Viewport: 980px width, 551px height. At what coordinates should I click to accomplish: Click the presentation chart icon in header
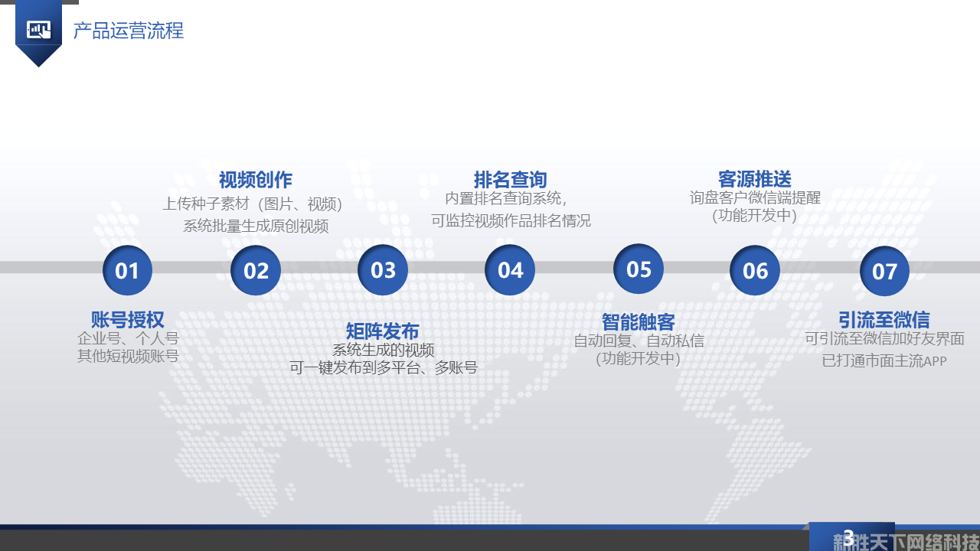[x=38, y=30]
